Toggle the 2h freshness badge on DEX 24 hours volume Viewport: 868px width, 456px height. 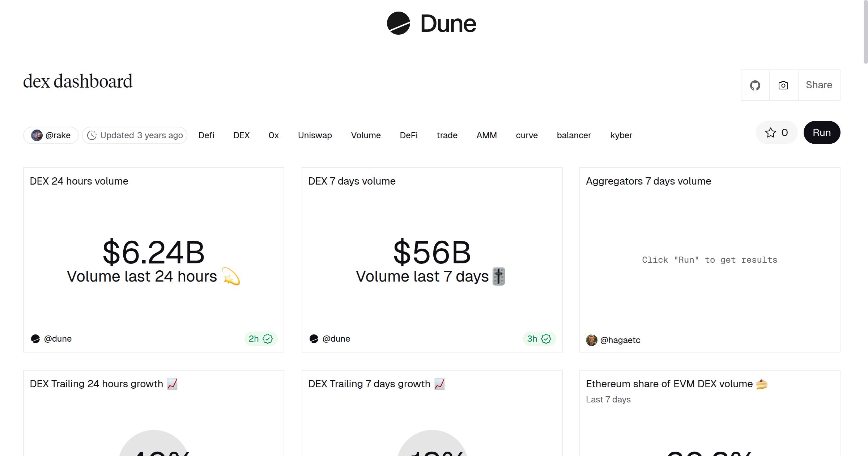click(260, 338)
